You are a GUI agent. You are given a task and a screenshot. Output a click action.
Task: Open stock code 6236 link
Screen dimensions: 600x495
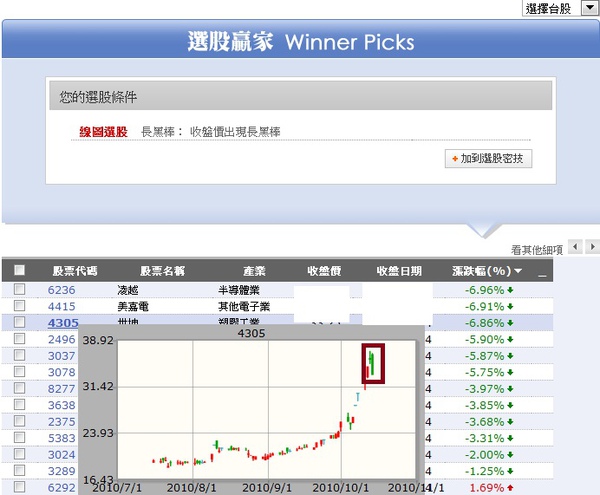point(62,290)
